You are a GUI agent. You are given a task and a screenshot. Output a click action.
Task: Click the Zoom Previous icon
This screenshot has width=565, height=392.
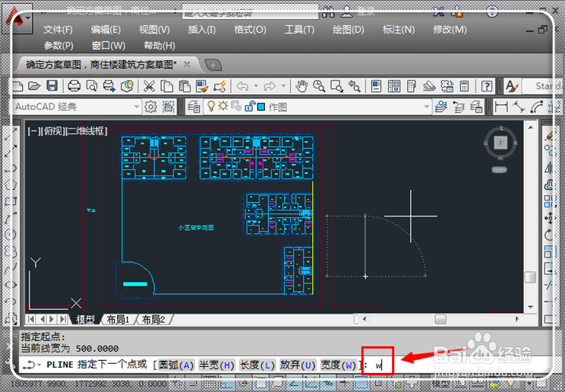354,86
